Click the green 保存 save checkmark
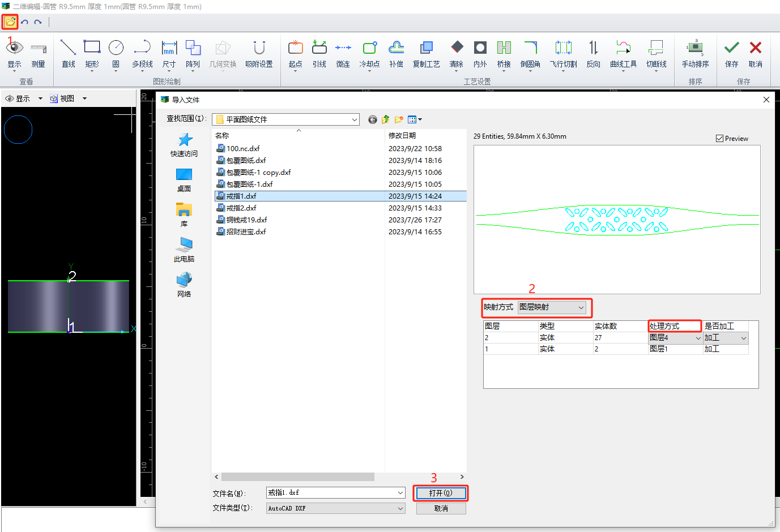Image resolution: width=780 pixels, height=532 pixels. click(x=732, y=55)
